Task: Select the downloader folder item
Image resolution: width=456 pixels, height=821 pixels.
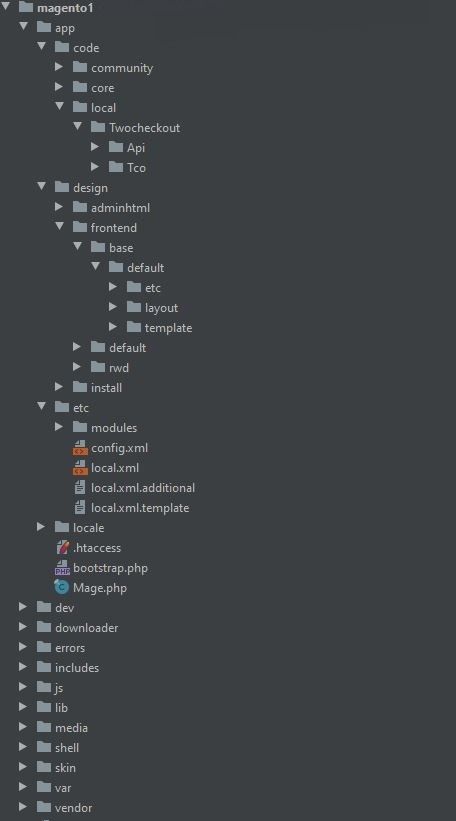Action: coord(77,628)
